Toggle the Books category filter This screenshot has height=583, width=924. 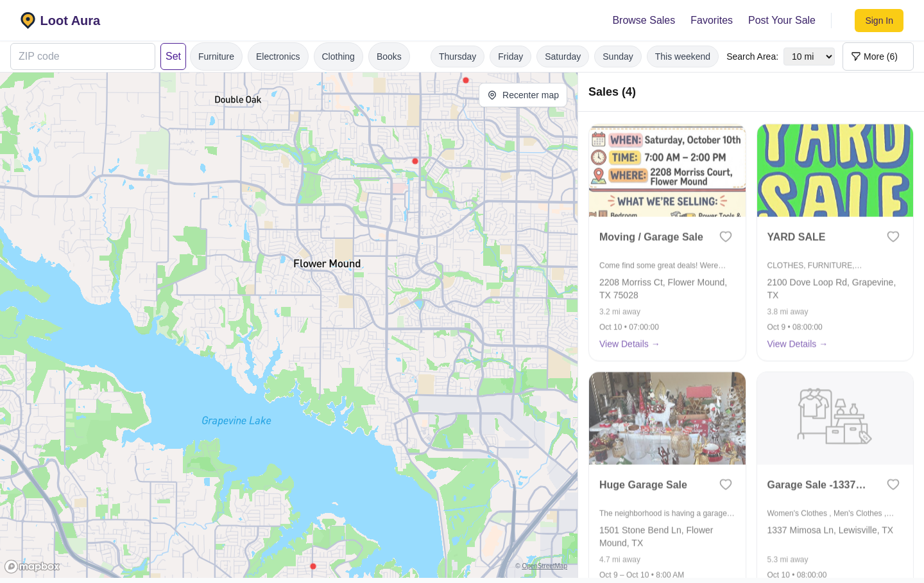pos(389,57)
